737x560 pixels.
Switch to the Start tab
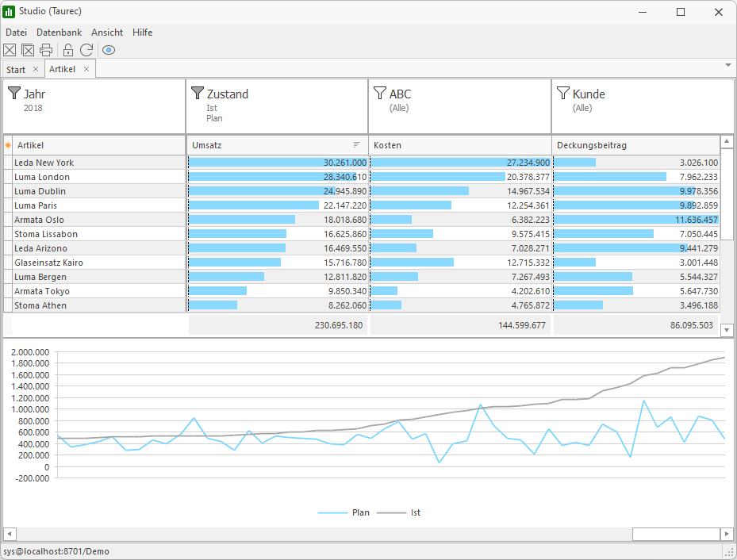[x=16, y=70]
